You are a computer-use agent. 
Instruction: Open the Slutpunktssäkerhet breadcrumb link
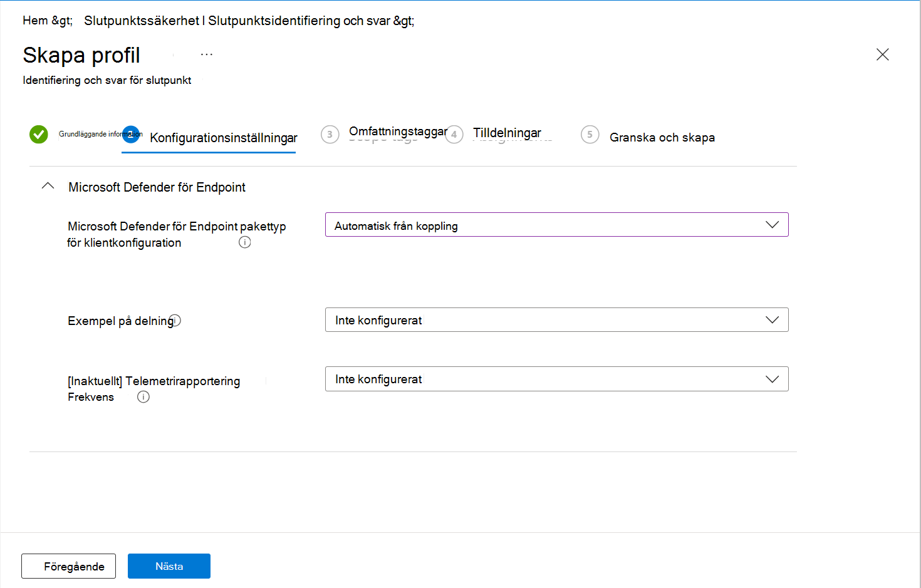pyautogui.click(x=142, y=21)
